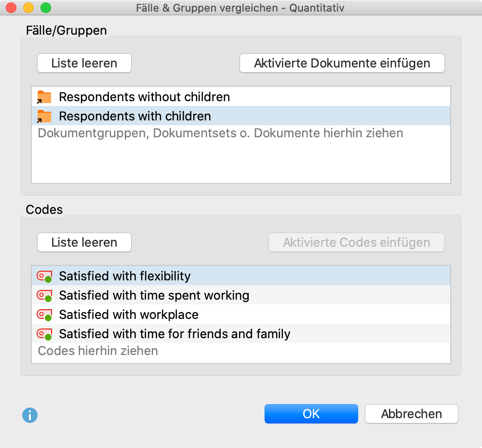Click folder icon for Respondents without children

click(44, 97)
